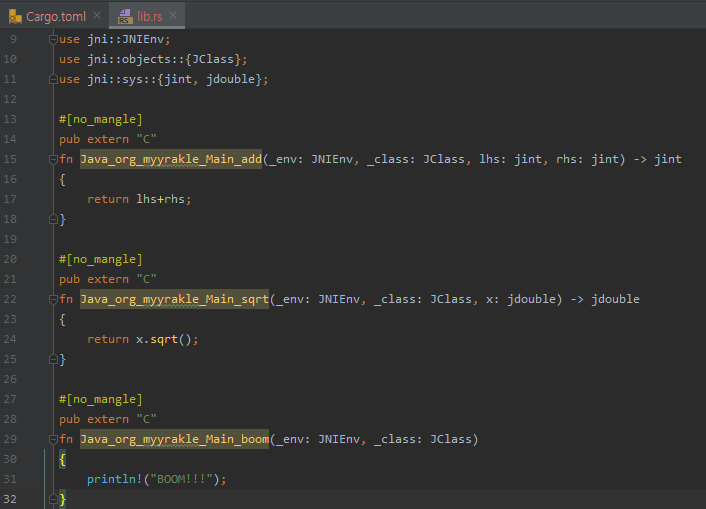Click 'pub extern "C"' on line 14
The image size is (706, 509).
[108, 139]
